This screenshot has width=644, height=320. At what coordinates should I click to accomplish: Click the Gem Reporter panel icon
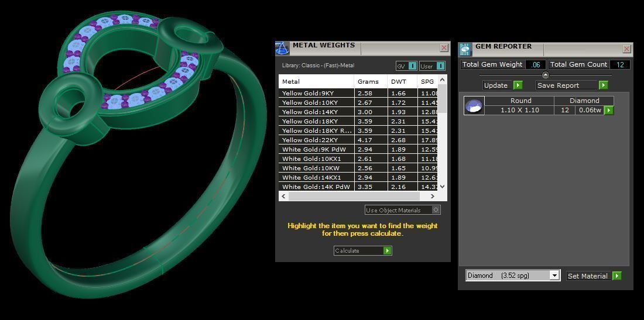(x=465, y=49)
